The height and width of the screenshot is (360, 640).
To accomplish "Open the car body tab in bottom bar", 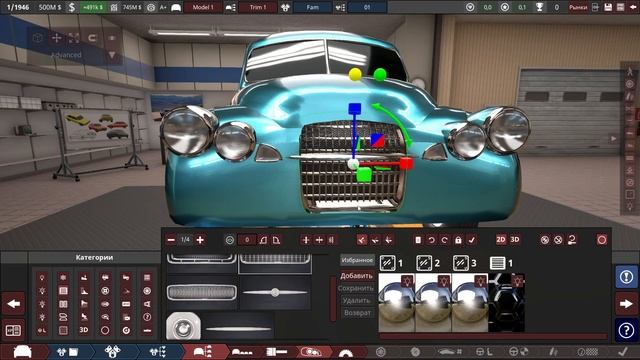I will [x=23, y=351].
